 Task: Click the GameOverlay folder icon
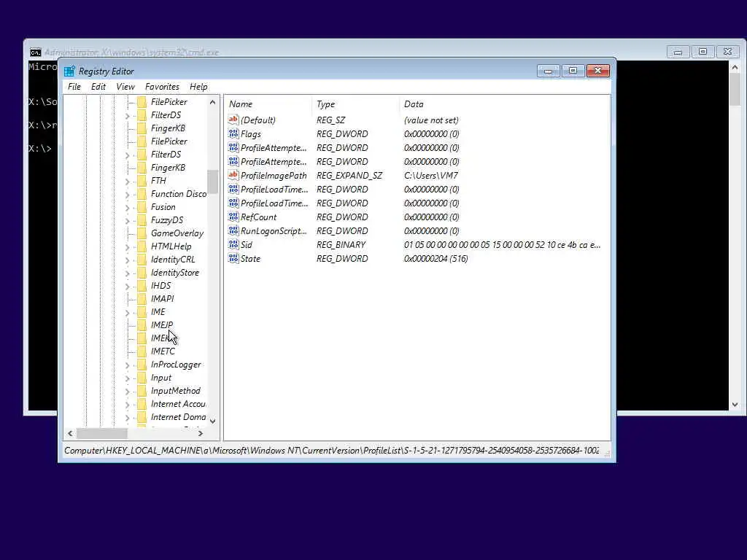[142, 233]
